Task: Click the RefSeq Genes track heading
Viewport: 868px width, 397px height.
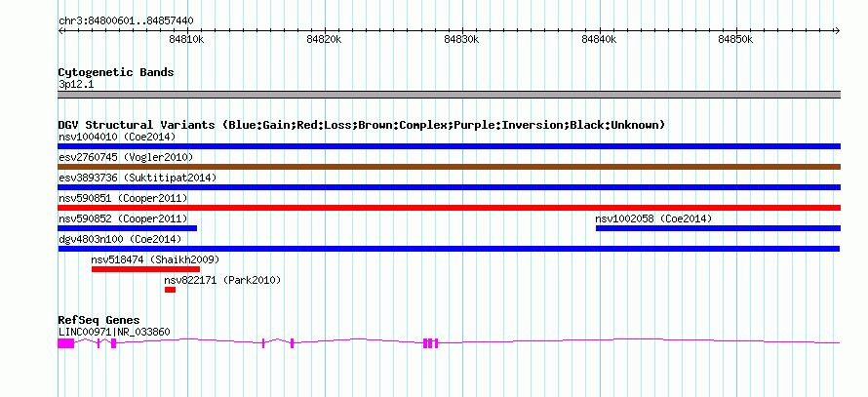Action: click(99, 320)
